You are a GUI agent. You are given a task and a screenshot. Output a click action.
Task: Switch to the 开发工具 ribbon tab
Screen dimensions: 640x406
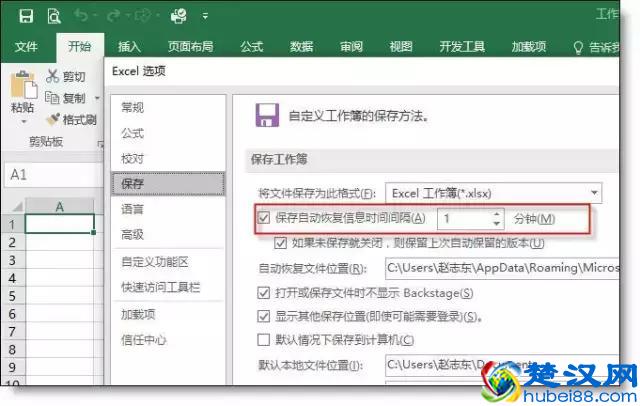[462, 47]
